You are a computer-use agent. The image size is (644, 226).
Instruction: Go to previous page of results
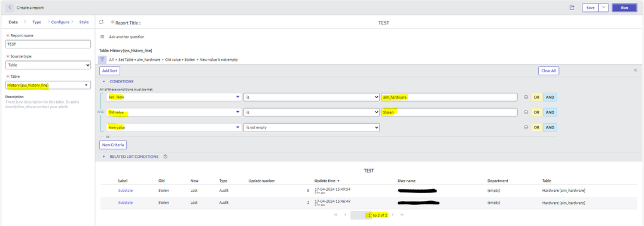345,215
